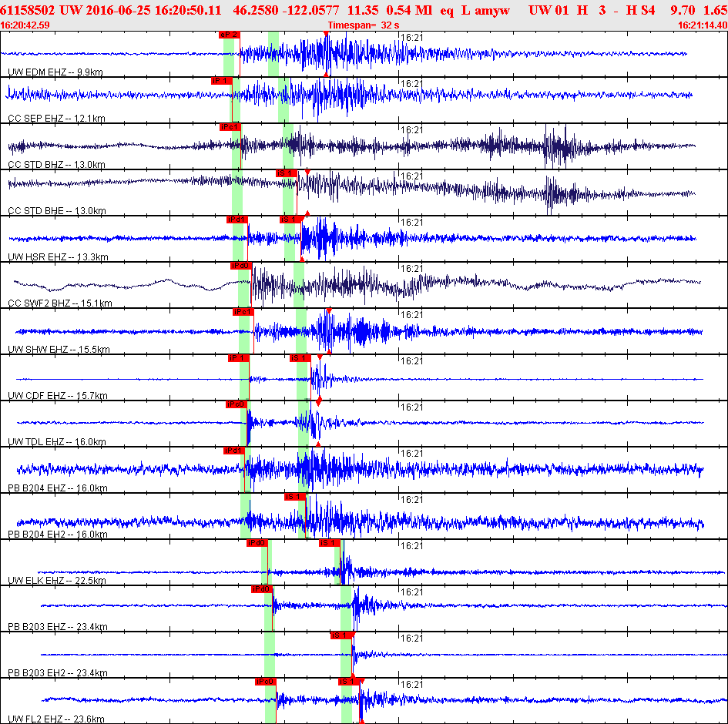Image resolution: width=728 pixels, height=724 pixels.
Task: Select the UW ELK EHZ -- 22.5km channel label
Action: [x=57, y=580]
